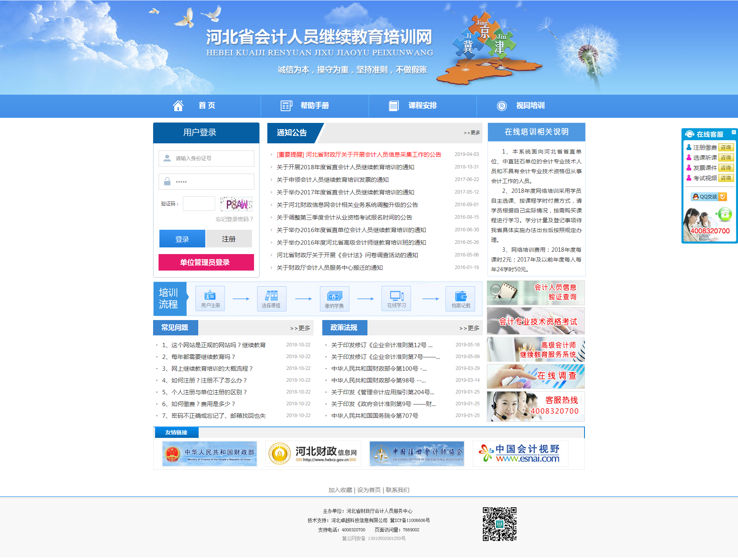This screenshot has width=738, height=560.
Task: Open the 帮助手册 menu item
Action: (x=314, y=106)
